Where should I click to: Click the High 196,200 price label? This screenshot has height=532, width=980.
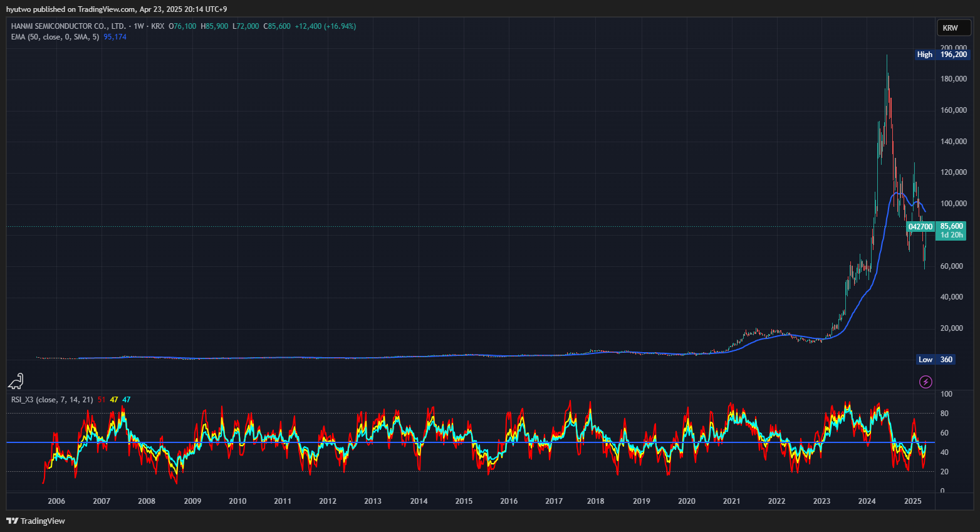(942, 55)
